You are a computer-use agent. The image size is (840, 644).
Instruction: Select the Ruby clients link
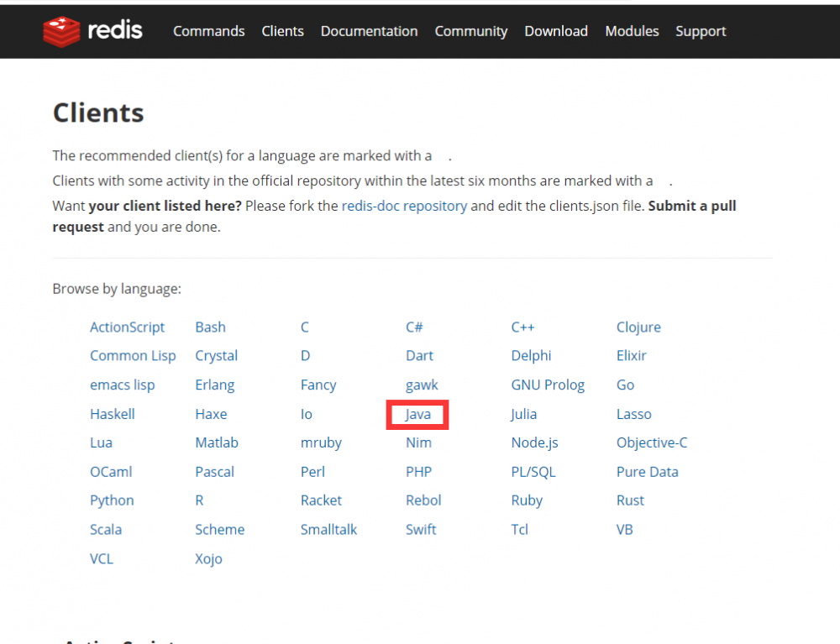coord(527,500)
